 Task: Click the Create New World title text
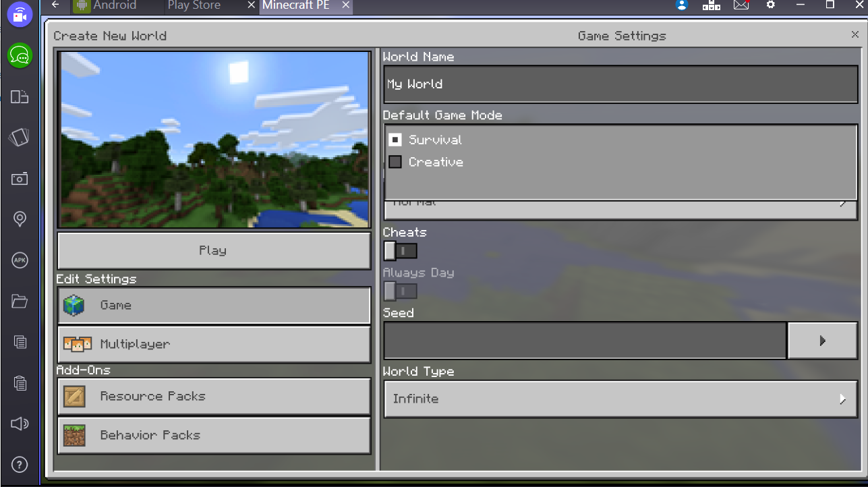pos(110,36)
